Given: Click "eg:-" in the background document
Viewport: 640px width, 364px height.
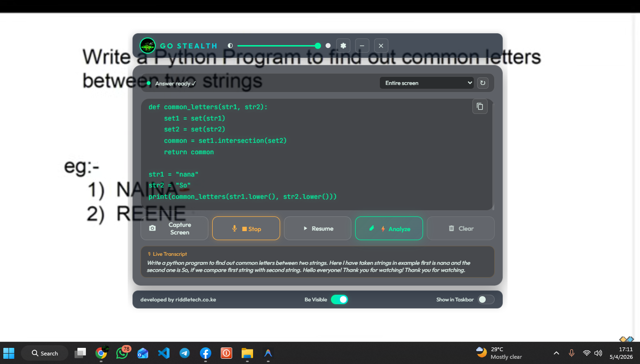Looking at the screenshot, I should click(x=82, y=167).
